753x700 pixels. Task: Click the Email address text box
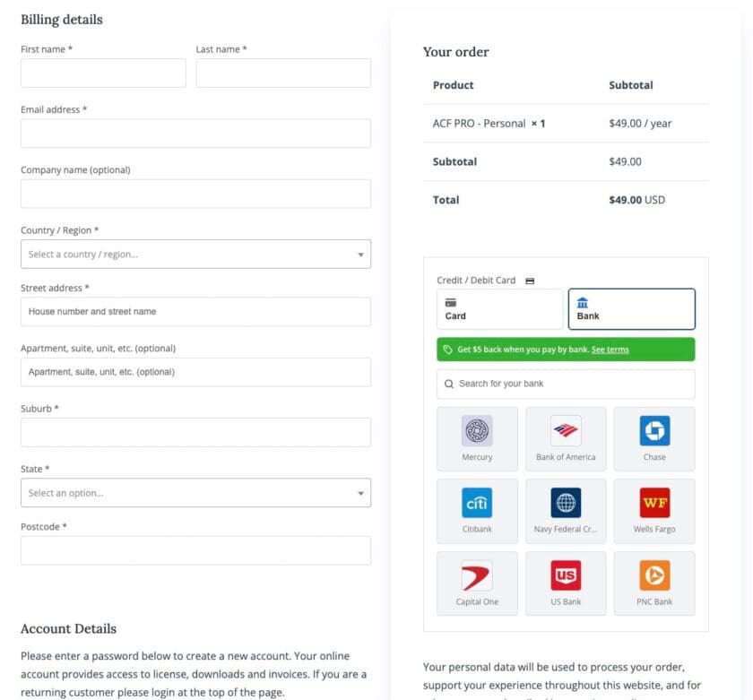pyautogui.click(x=195, y=134)
